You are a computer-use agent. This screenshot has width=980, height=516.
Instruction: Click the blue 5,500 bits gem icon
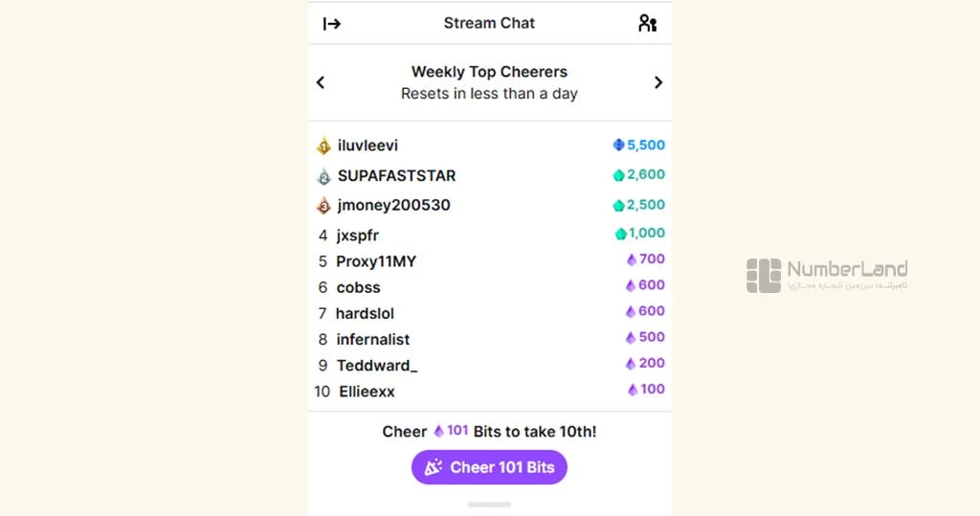[x=619, y=146]
